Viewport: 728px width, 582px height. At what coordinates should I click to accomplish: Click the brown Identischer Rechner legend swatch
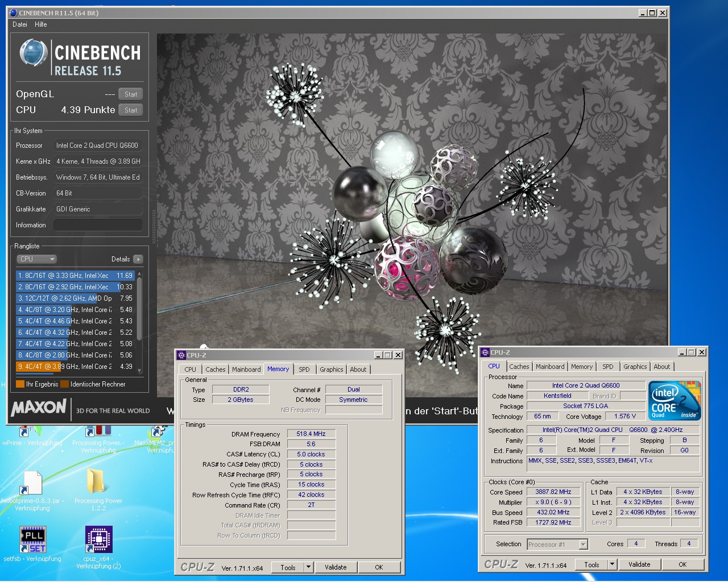(x=64, y=384)
